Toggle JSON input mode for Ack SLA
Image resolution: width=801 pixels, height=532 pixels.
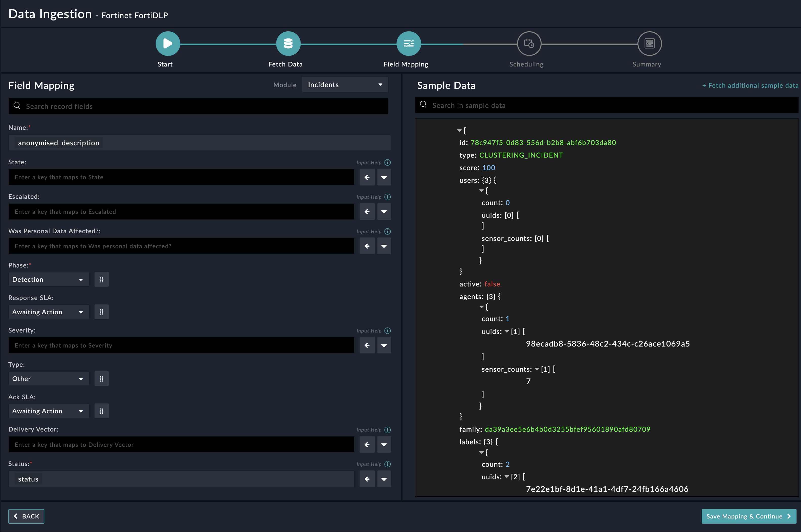point(101,411)
